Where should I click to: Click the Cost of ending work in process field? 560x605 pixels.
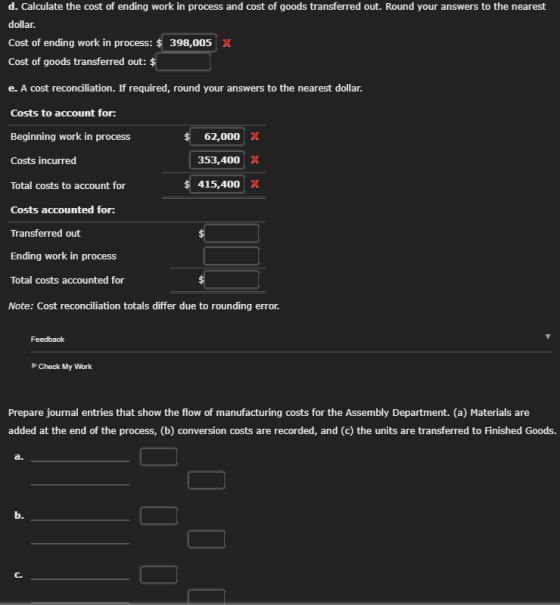(x=189, y=42)
